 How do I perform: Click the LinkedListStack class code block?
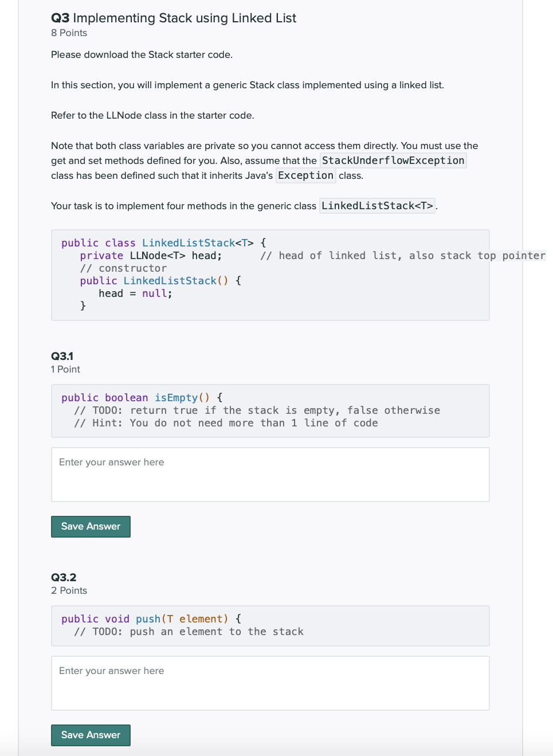[x=270, y=275]
